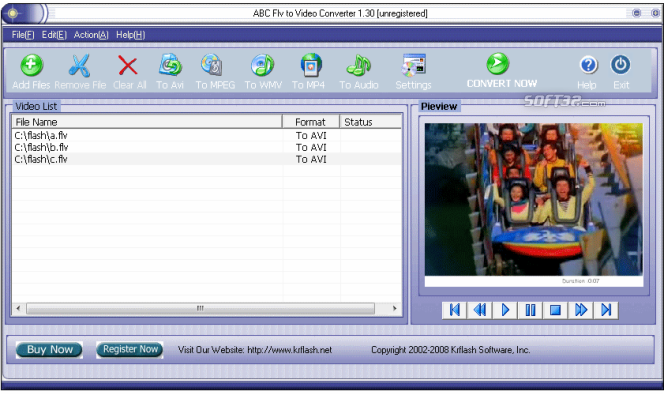Screen dimensions: 664x395
Task: Click right arrow of list scrollbar
Action: coord(395,308)
